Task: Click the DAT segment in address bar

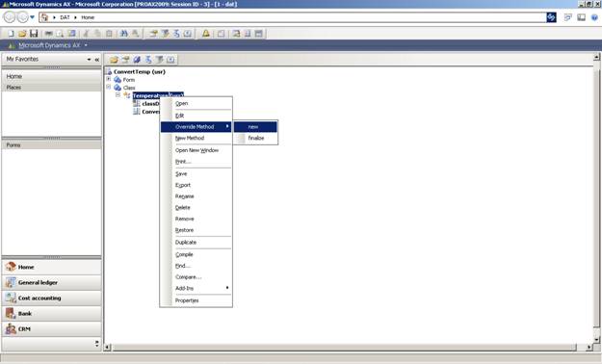Action: coord(65,17)
